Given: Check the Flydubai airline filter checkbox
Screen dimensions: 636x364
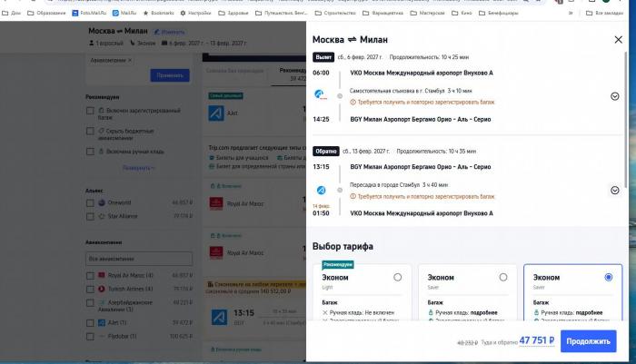Looking at the screenshot, I should point(90,337).
